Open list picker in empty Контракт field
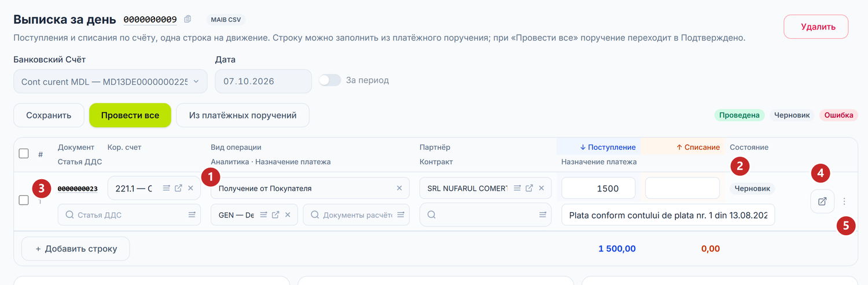The height and width of the screenshot is (285, 868). (543, 214)
